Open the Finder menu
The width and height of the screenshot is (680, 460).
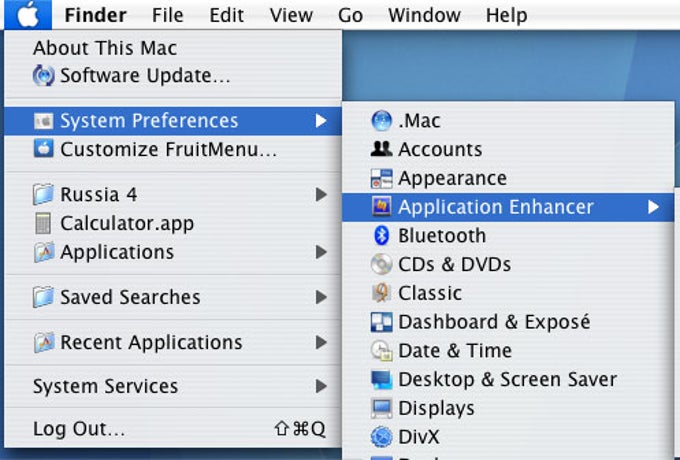(x=95, y=15)
